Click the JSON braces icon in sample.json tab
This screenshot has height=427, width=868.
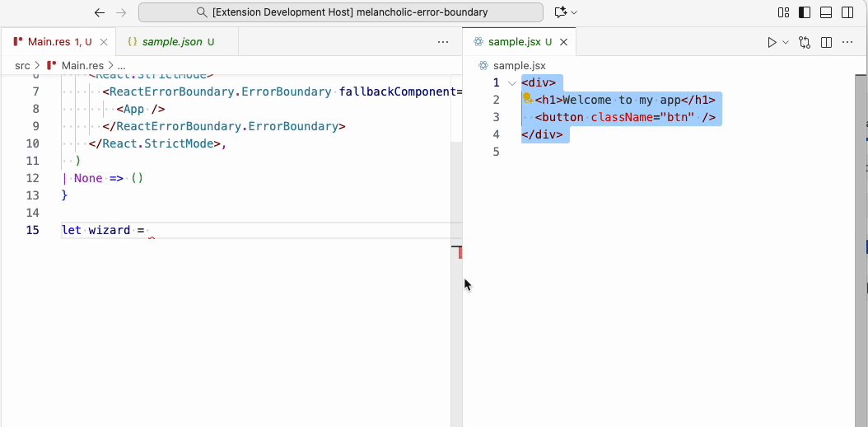133,41
